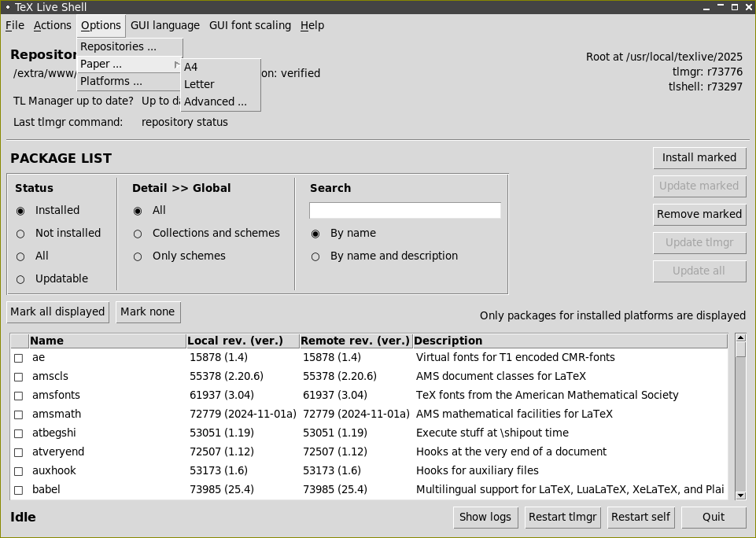The height and width of the screenshot is (538, 756).
Task: Click the package list scrollbar down arrow
Action: tap(739, 496)
